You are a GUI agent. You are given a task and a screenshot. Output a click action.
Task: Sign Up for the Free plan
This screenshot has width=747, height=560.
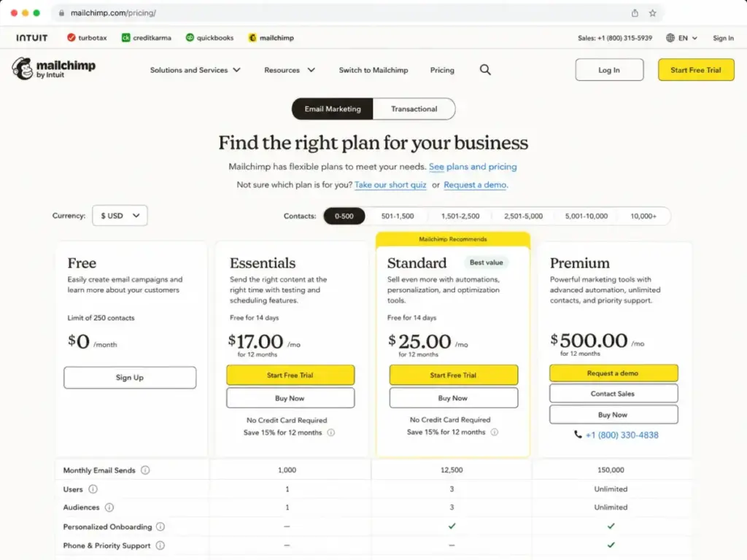click(130, 377)
